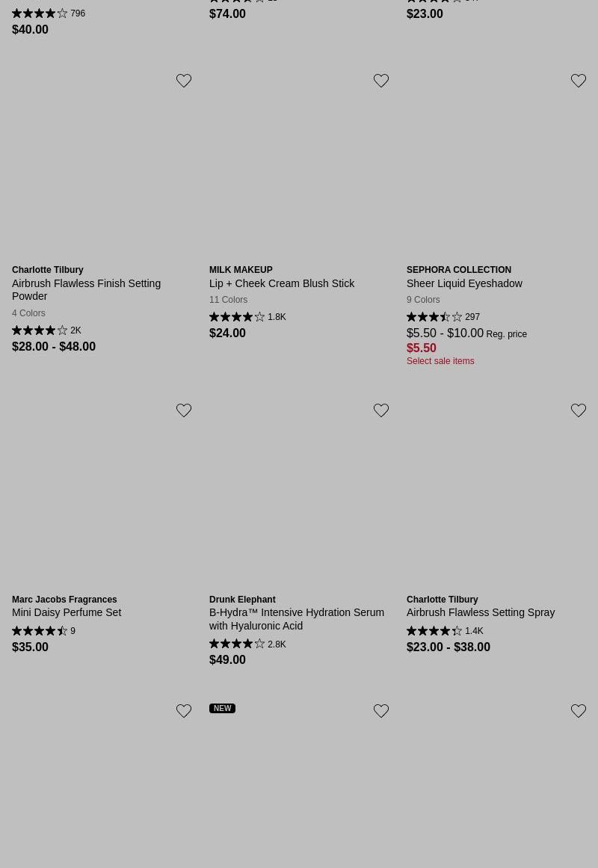Viewport: 598px width, 868px height.
Task: Open Lip + Cheek Cream Blush Stick
Action: pyautogui.click(x=282, y=283)
